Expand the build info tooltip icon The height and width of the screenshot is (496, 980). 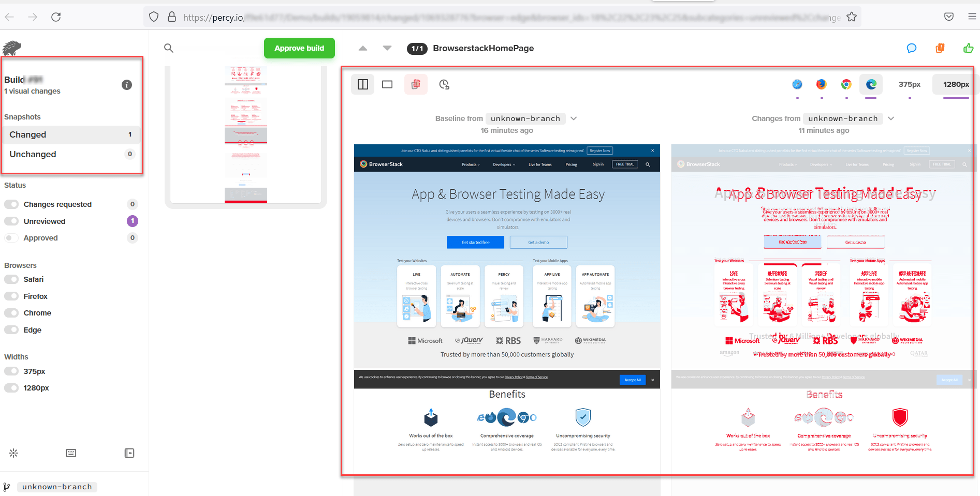(126, 85)
